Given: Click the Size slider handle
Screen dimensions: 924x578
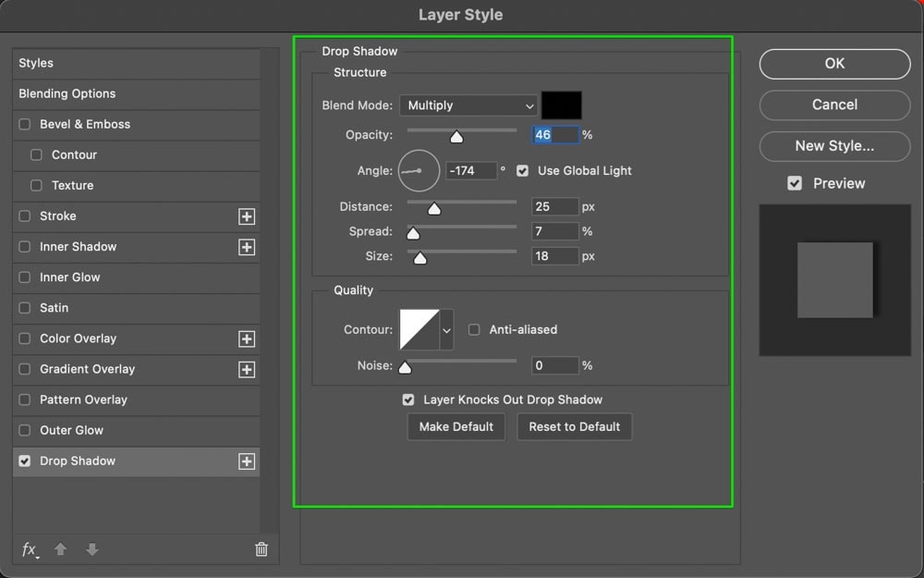Looking at the screenshot, I should (x=420, y=258).
